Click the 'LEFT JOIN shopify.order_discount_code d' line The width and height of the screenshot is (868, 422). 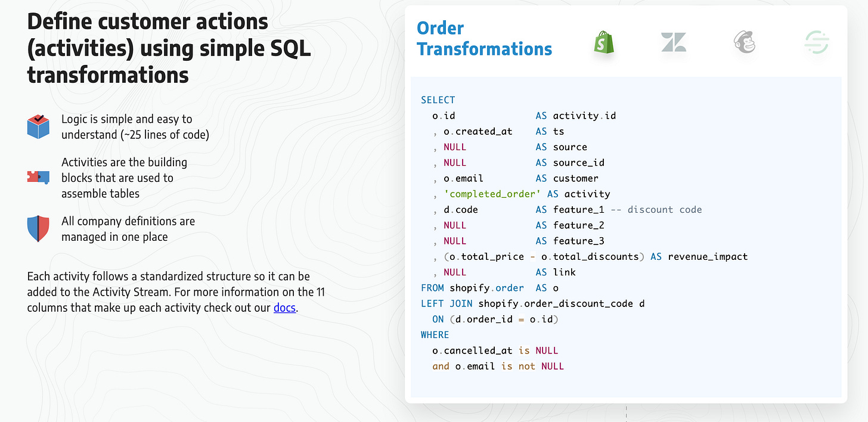pyautogui.click(x=533, y=303)
